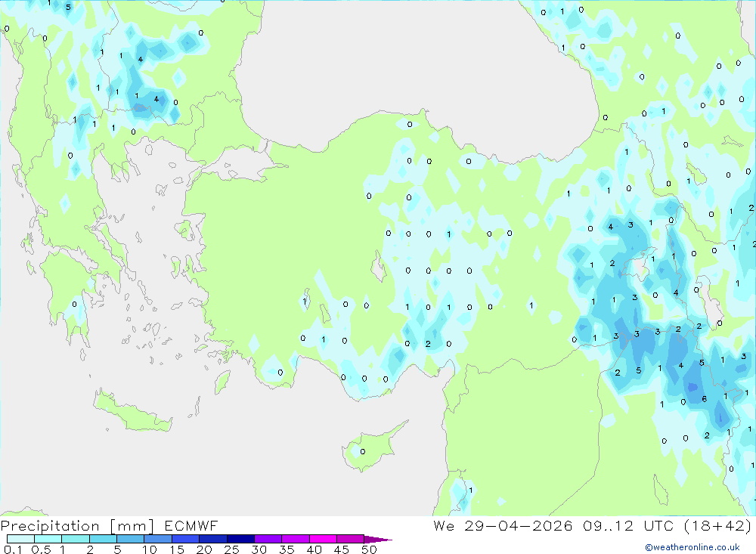Click the legend label '25'
The width and height of the screenshot is (756, 554).
(232, 549)
